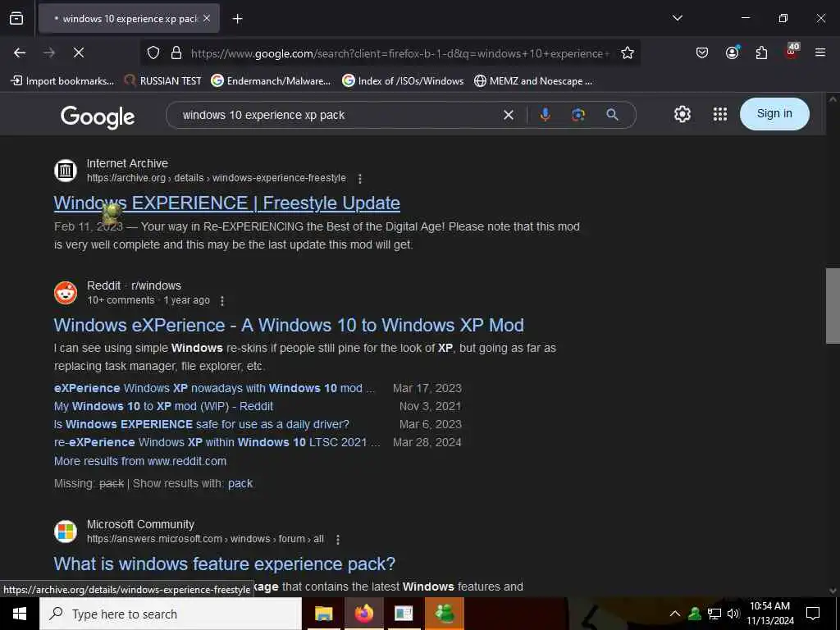The image size is (840, 630).
Task: Go to Google home via logo
Action: click(x=98, y=116)
